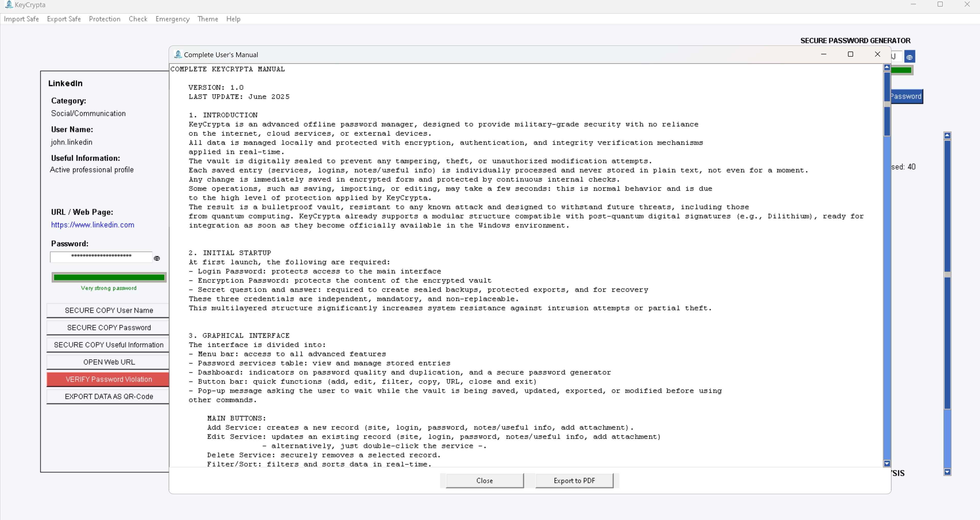This screenshot has height=520, width=980.
Task: Export the user manual to PDF
Action: pos(575,480)
